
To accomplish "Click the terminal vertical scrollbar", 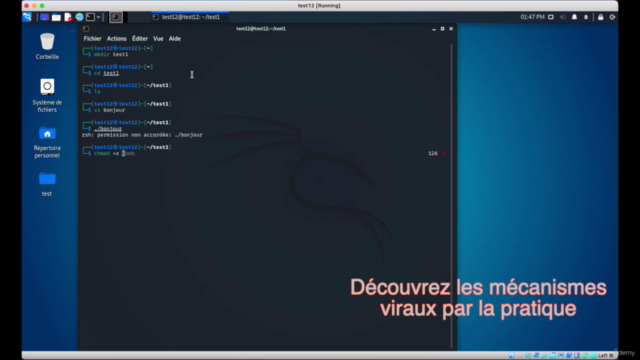I will (x=451, y=196).
